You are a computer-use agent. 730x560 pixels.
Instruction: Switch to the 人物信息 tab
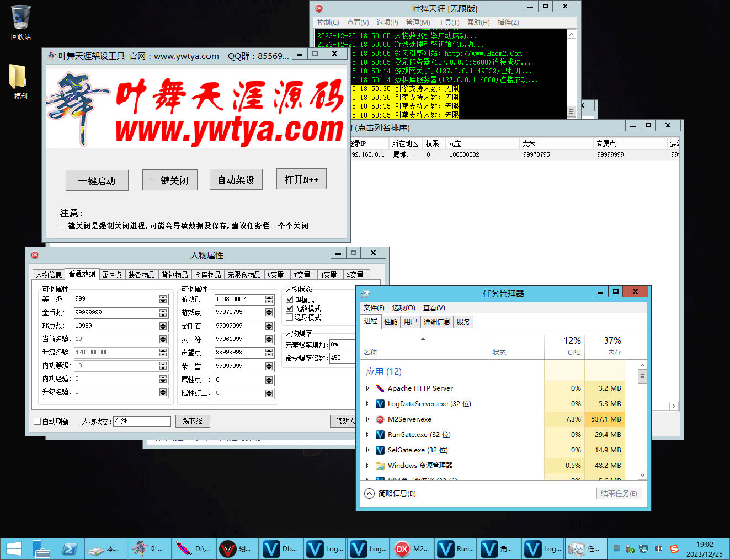49,275
